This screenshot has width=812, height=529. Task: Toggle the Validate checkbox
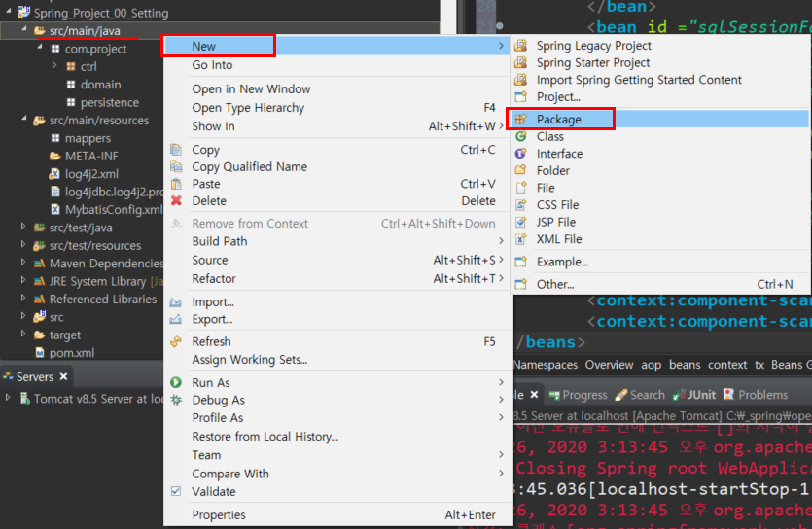click(176, 491)
